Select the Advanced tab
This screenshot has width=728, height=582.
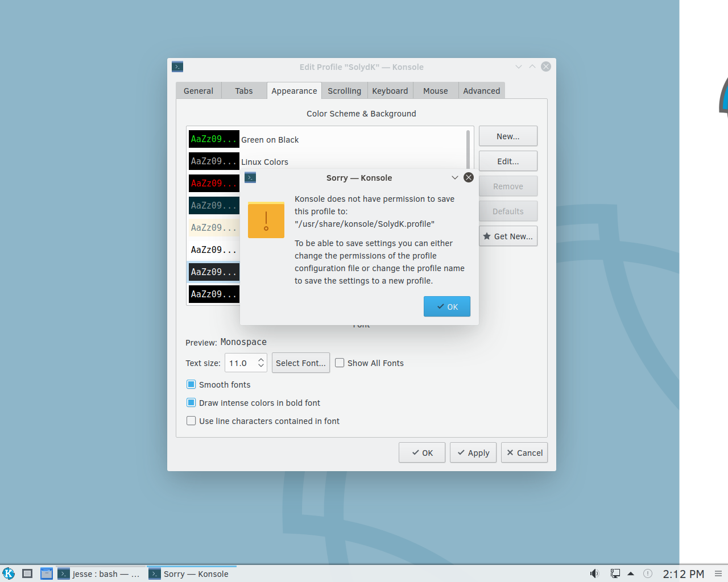click(482, 91)
